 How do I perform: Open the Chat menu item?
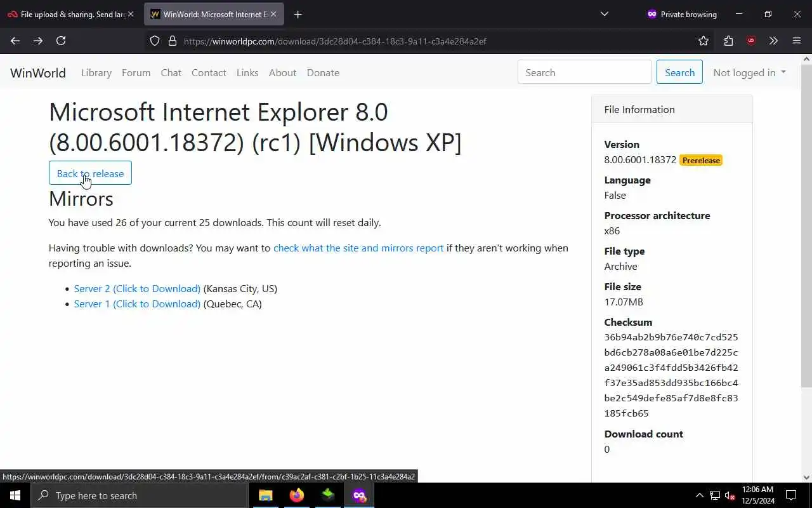171,72
